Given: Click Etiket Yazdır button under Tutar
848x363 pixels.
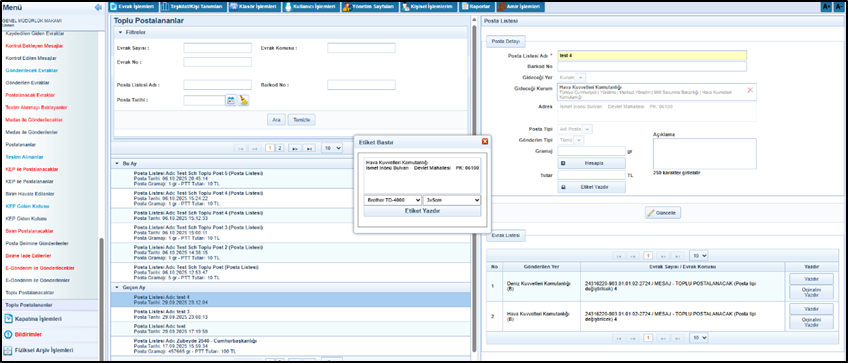Looking at the screenshot, I should [x=592, y=187].
